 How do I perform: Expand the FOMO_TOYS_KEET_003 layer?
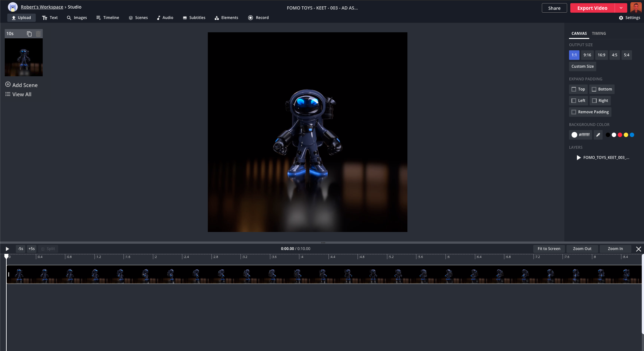[x=579, y=158]
